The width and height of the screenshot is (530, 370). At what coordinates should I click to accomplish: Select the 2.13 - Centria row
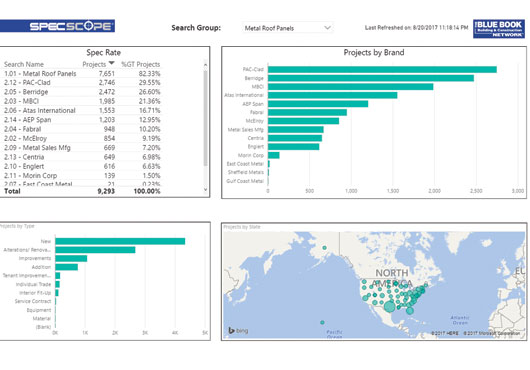[82, 157]
